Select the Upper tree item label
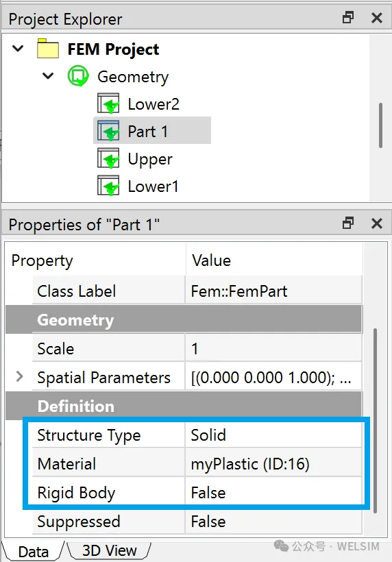The width and height of the screenshot is (392, 562). (x=150, y=159)
